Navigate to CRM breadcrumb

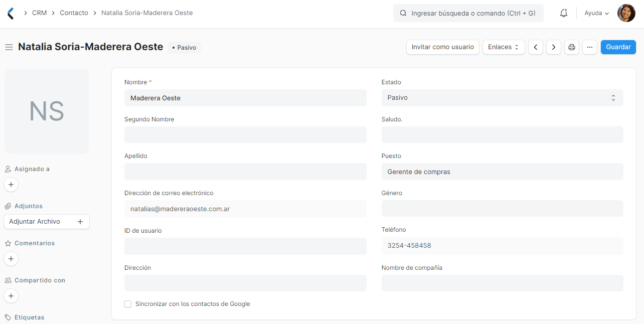click(39, 13)
